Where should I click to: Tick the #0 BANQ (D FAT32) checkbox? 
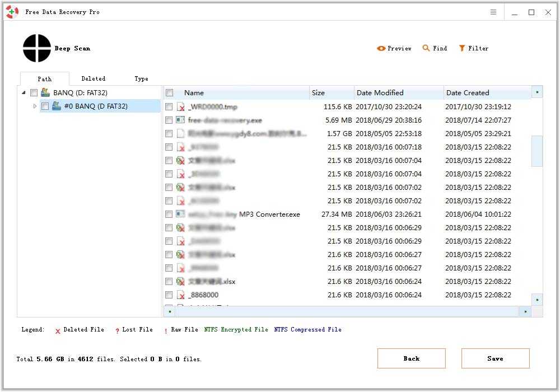[x=45, y=106]
